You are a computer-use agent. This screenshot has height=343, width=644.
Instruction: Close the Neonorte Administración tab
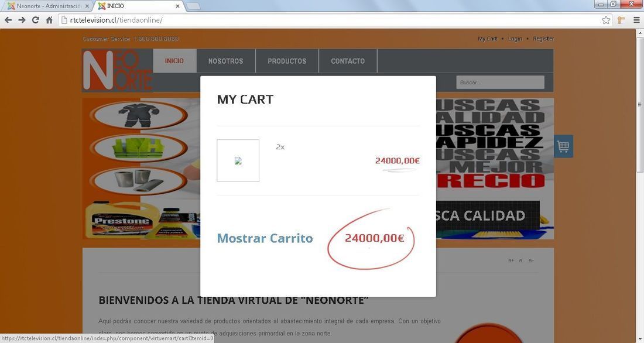click(87, 6)
